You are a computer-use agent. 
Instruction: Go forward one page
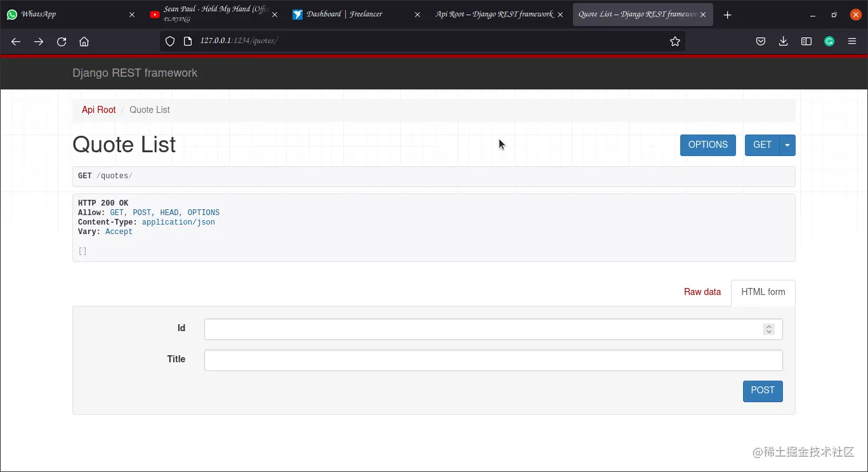point(39,42)
